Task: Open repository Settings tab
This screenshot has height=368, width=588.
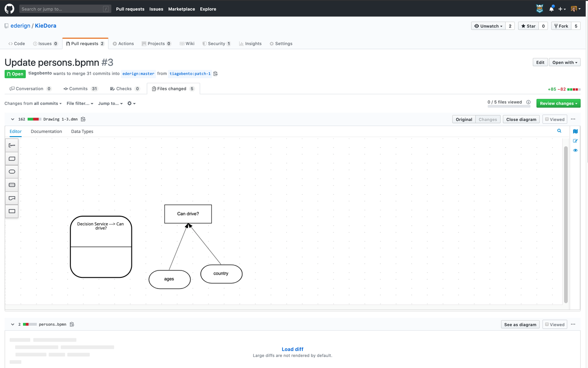Action: pyautogui.click(x=281, y=44)
